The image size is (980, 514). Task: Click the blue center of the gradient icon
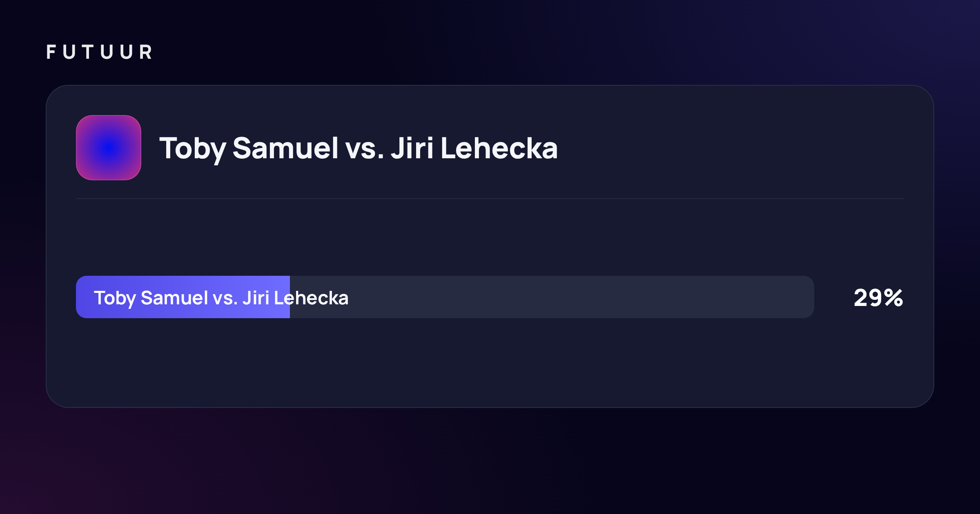[x=109, y=148]
